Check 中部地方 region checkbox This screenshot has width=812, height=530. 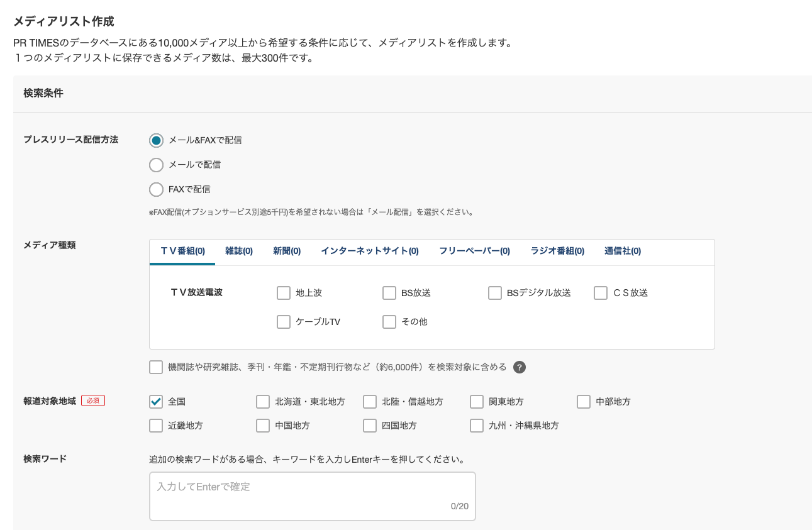point(584,402)
